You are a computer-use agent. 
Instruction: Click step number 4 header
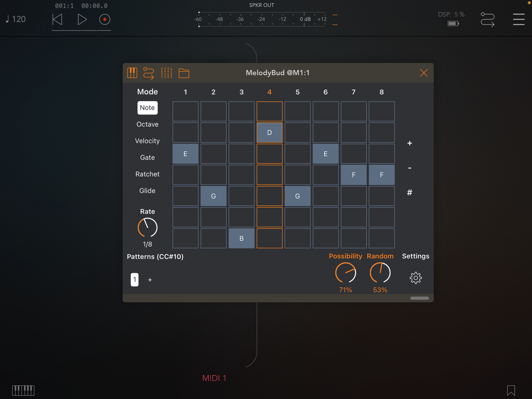[x=269, y=92]
